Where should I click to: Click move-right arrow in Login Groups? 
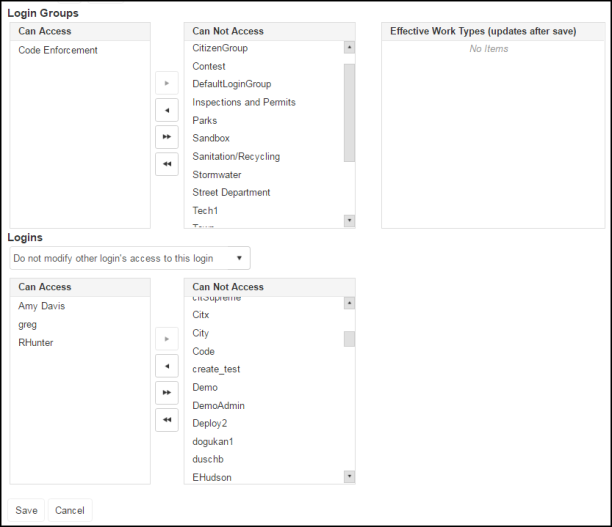(x=167, y=83)
